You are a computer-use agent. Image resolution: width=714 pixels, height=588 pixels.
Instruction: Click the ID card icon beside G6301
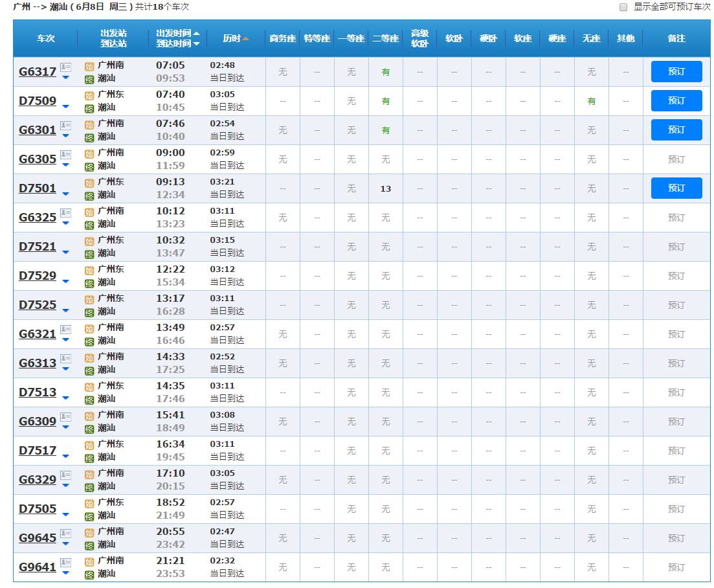click(65, 126)
